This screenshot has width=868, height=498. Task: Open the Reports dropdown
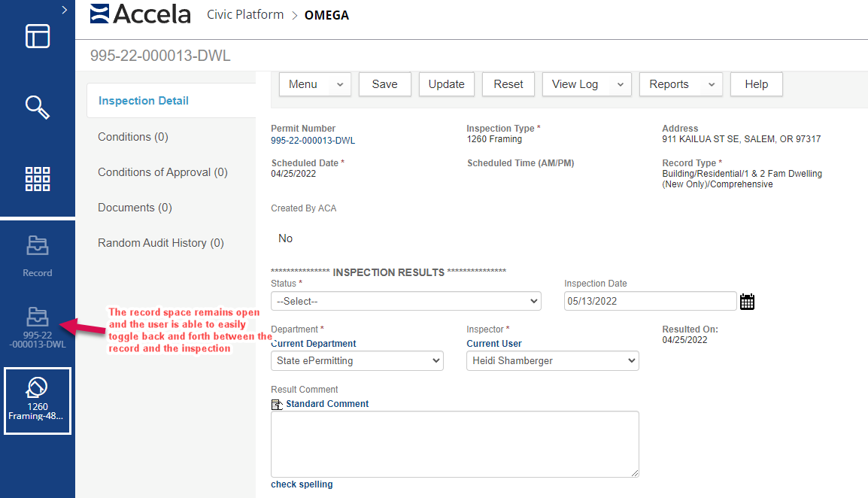click(x=680, y=84)
